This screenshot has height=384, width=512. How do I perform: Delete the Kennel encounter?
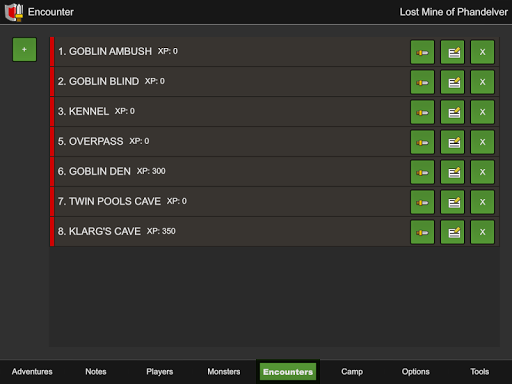pos(482,112)
